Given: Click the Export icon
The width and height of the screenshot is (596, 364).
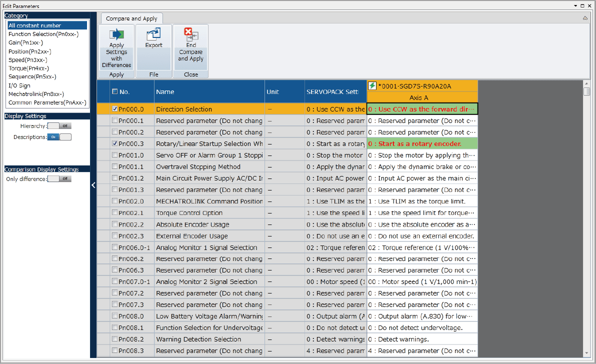Looking at the screenshot, I should 153,34.
